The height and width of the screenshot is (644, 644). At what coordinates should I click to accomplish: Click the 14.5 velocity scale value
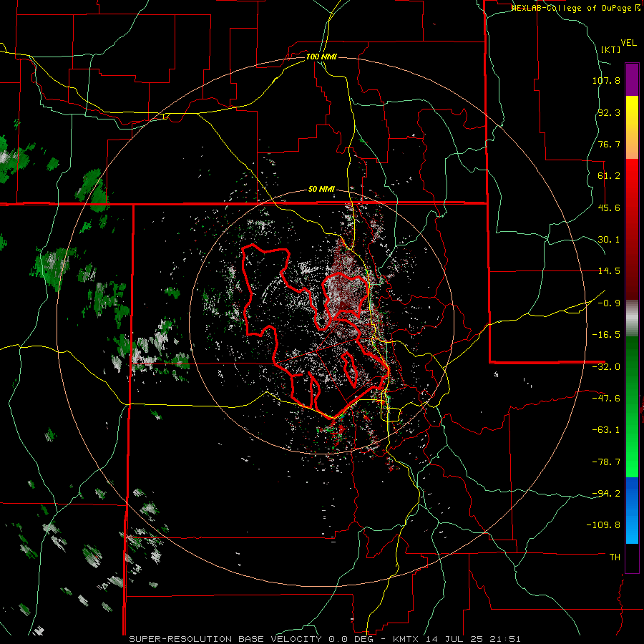click(609, 271)
